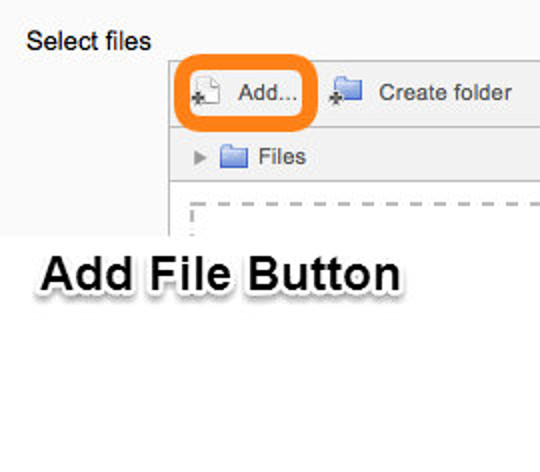Click the "Add..." text label
540x472 pixels.
coord(268,92)
